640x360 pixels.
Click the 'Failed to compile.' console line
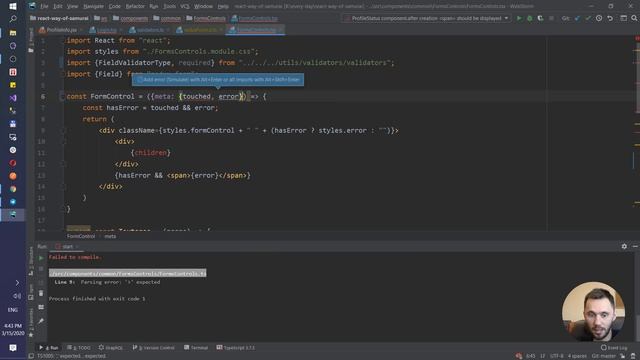point(75,257)
